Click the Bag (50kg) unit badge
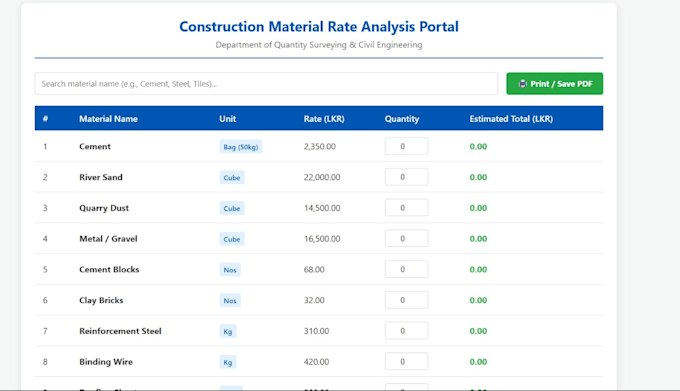 coord(241,147)
